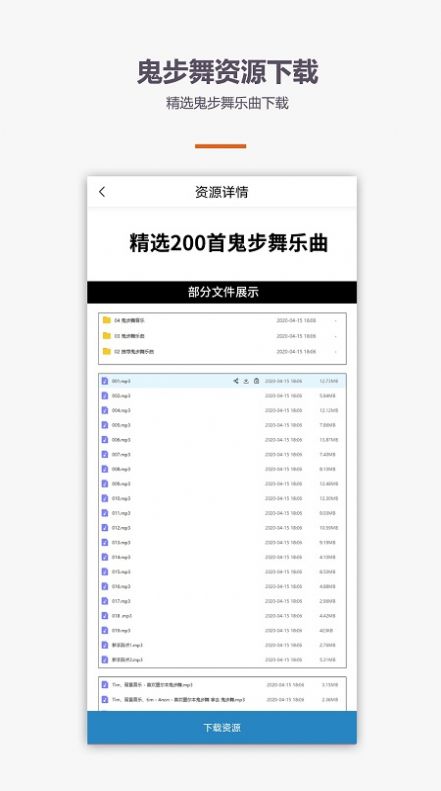Click the music file icon of 007.mp3
Screen dimensions: 441x791
105,454
